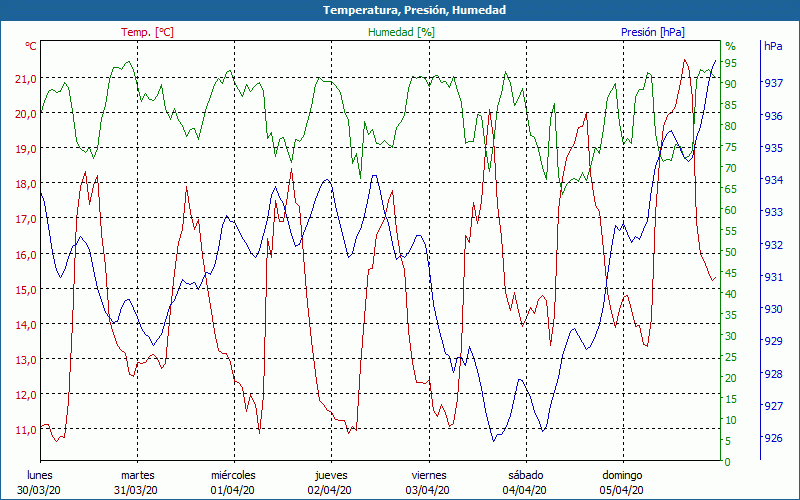Image resolution: width=800 pixels, height=500 pixels.
Task: Click the '%' unit label on humidity axis
Action: coord(730,46)
